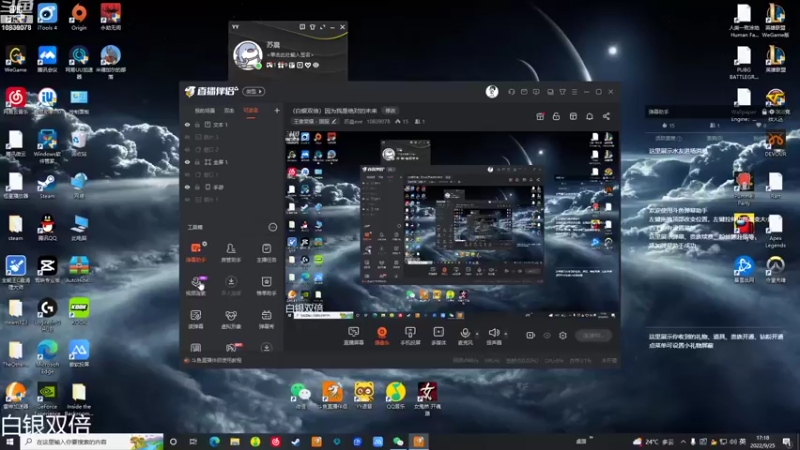Show hidden system tray icons arrow
The width and height of the screenshot is (800, 450).
(683, 442)
